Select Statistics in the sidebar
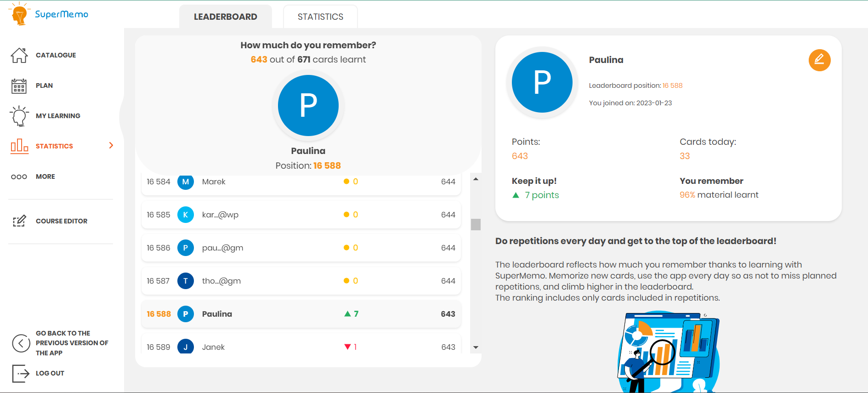868x393 pixels. tap(54, 146)
